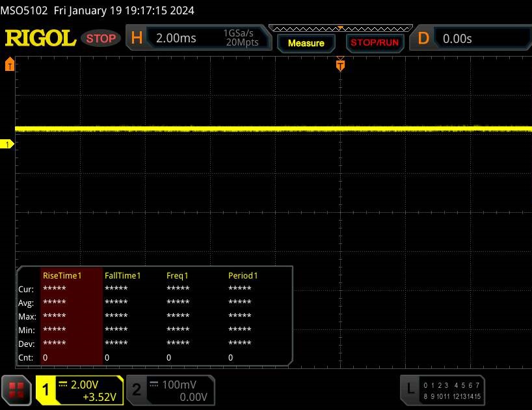Toggle the STOP/RUN button

point(375,43)
